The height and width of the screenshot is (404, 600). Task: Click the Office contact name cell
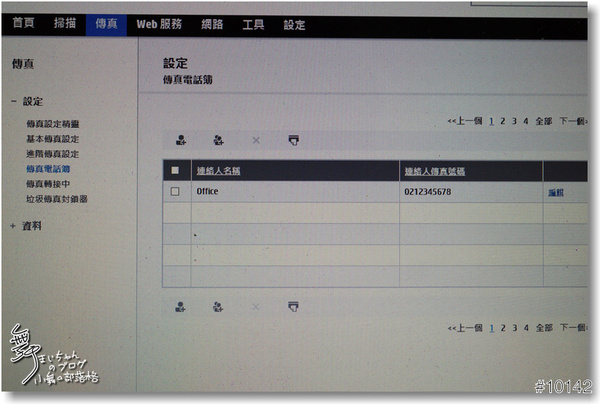[295, 192]
